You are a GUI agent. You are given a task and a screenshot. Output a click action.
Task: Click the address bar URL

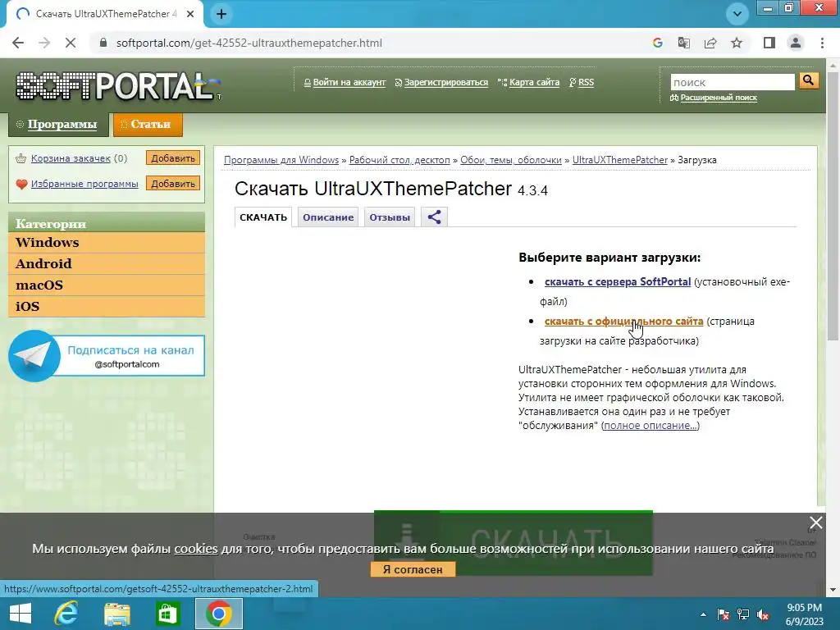pyautogui.click(x=249, y=43)
